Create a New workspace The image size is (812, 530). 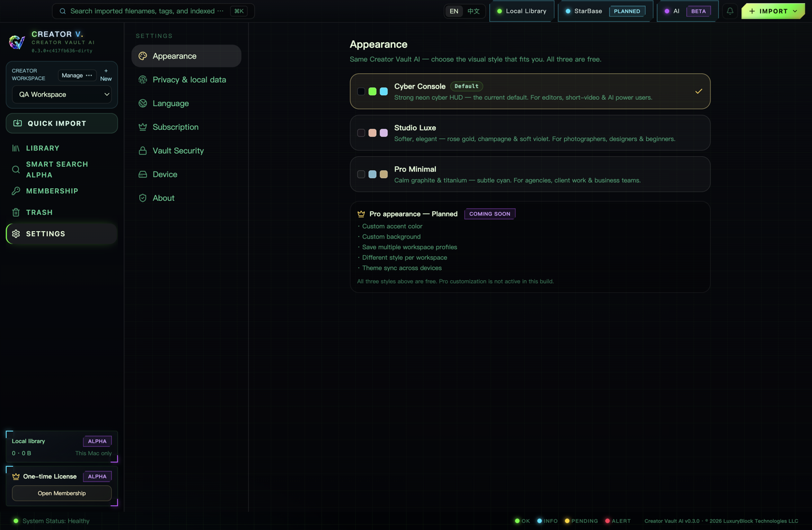point(106,75)
